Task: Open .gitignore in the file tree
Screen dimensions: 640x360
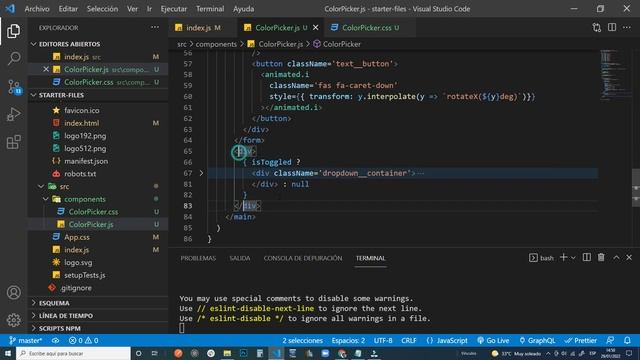Action: (x=98, y=288)
